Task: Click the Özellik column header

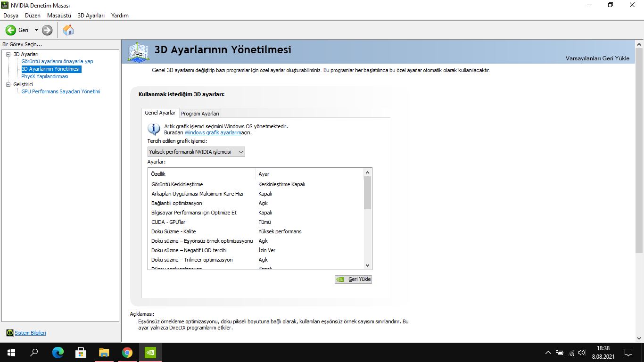Action: click(x=202, y=174)
